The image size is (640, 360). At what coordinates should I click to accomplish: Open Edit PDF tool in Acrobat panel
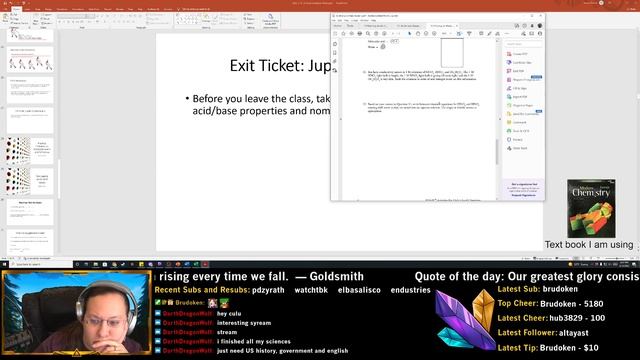click(516, 71)
